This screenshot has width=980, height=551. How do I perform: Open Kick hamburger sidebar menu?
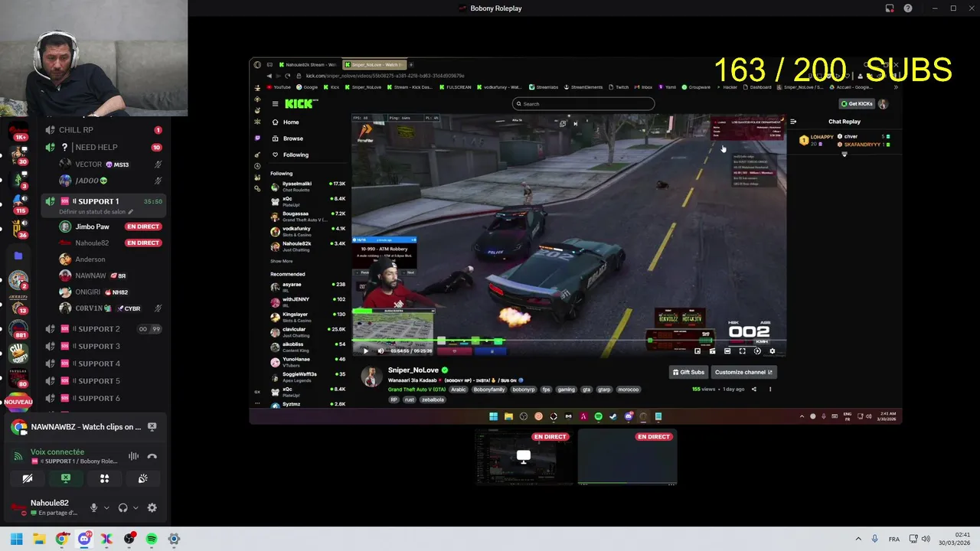pyautogui.click(x=276, y=104)
